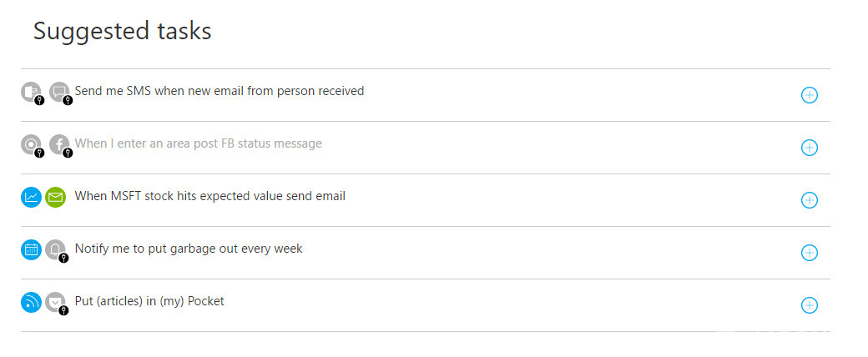
Task: Click the email trigger icon in first row
Action: click(32, 92)
